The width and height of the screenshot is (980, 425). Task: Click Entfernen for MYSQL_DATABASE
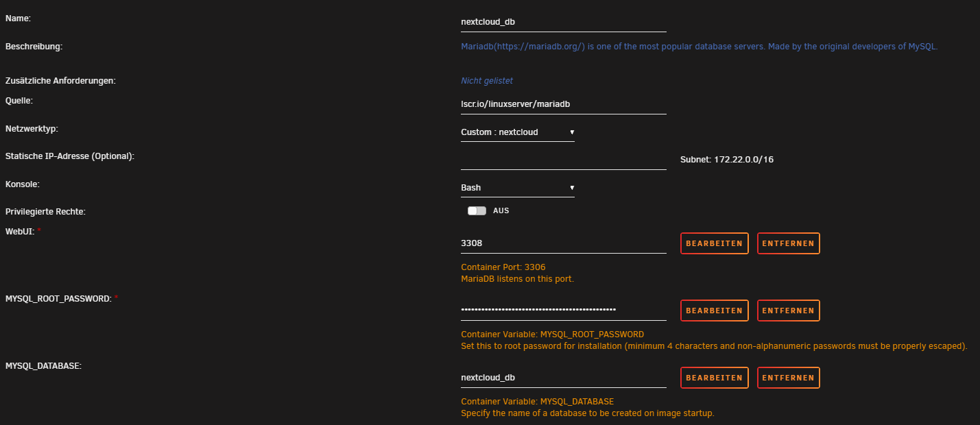pyautogui.click(x=789, y=378)
